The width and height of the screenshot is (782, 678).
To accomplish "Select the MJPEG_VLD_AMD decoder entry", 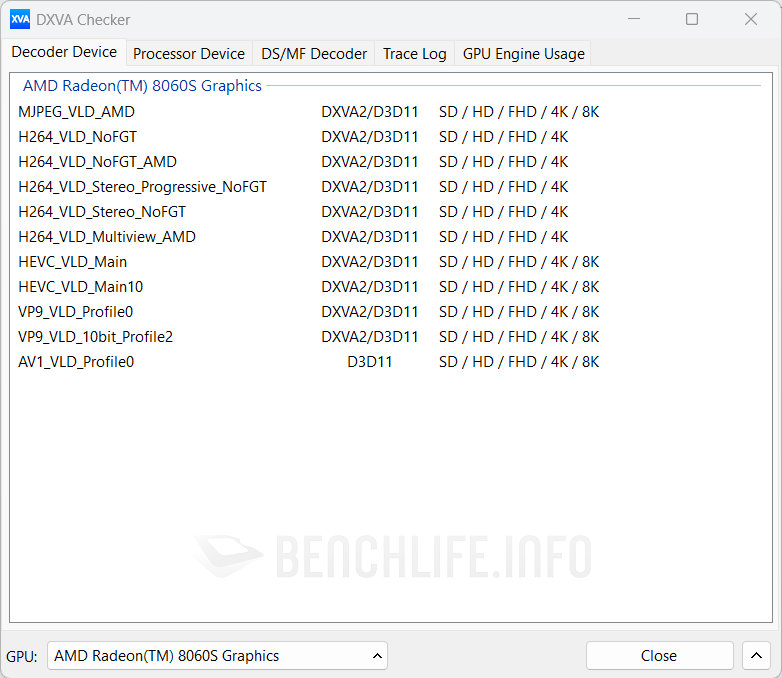I will [x=76, y=112].
